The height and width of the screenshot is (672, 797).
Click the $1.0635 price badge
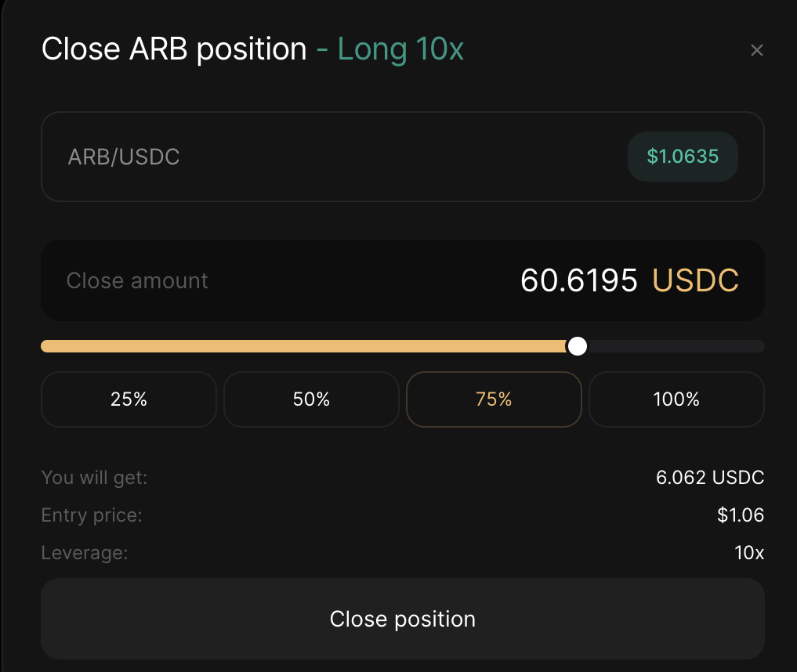click(x=683, y=157)
